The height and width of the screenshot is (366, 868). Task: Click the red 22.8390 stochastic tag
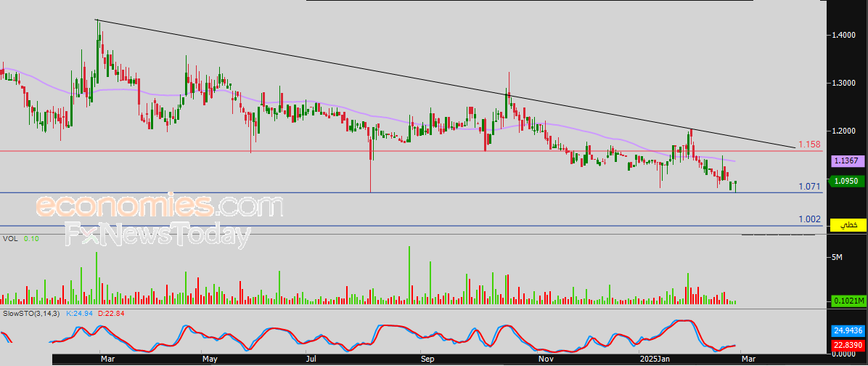[848, 344]
